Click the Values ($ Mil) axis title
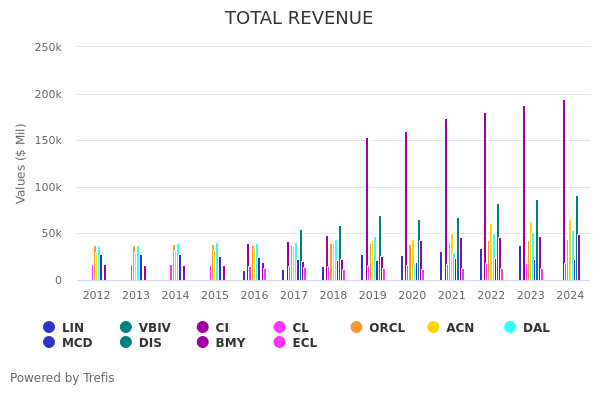 coord(22,163)
